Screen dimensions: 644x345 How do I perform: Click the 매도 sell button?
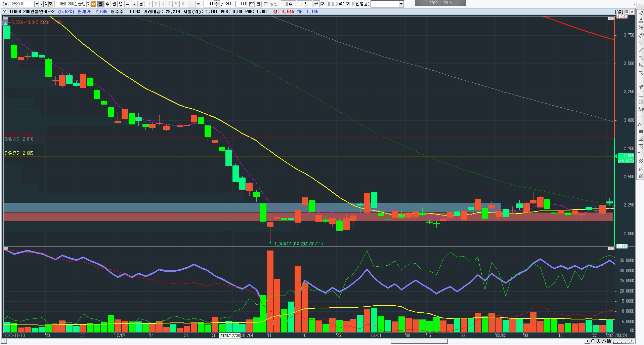pyautogui.click(x=304, y=4)
